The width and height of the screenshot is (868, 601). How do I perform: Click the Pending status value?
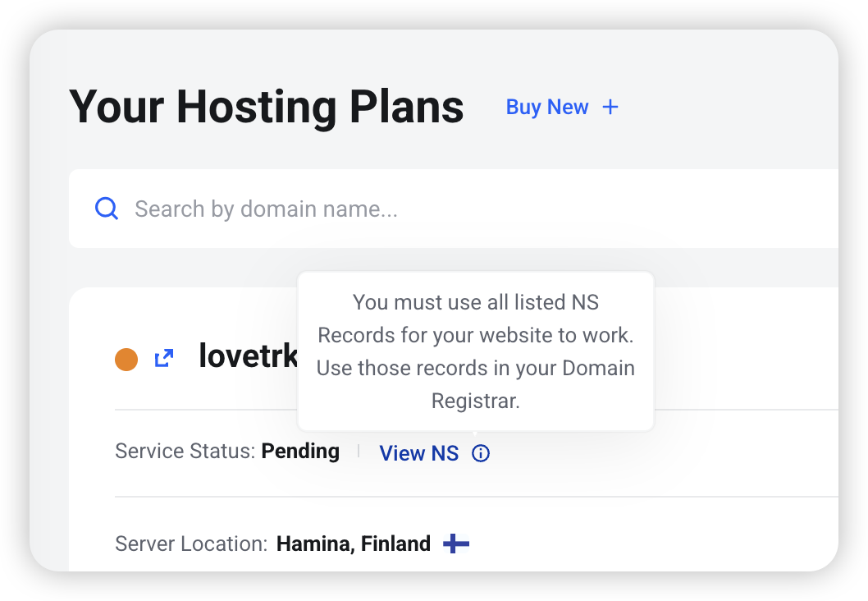[x=300, y=452]
